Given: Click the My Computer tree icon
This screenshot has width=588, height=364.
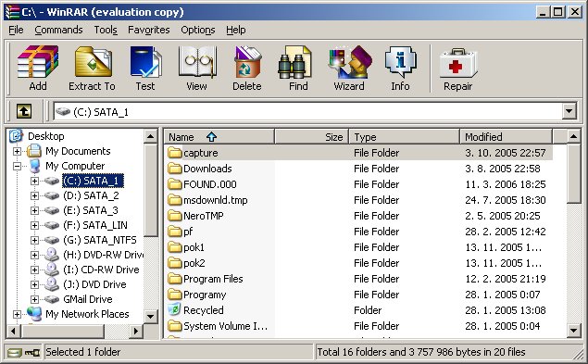Looking at the screenshot, I should (x=35, y=166).
